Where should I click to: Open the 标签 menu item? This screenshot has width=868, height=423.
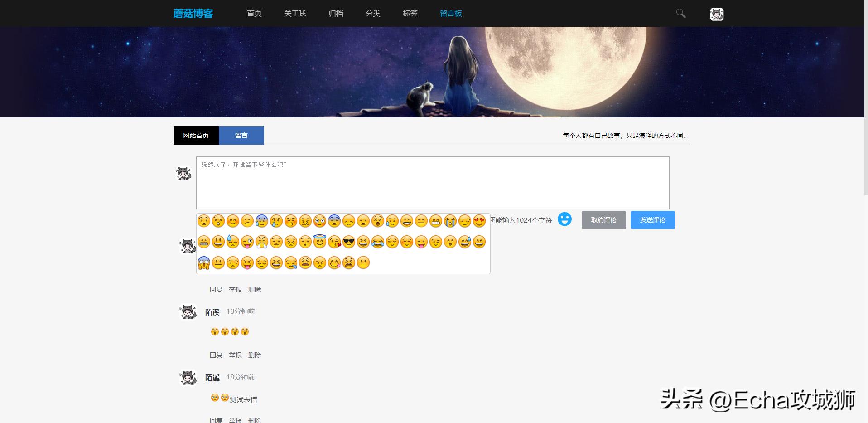coord(410,13)
